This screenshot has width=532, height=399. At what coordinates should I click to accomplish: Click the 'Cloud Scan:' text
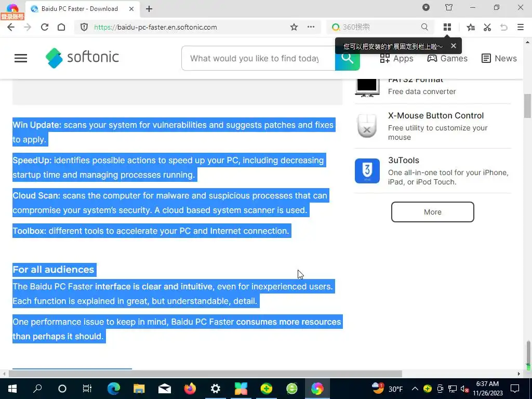pyautogui.click(x=36, y=196)
